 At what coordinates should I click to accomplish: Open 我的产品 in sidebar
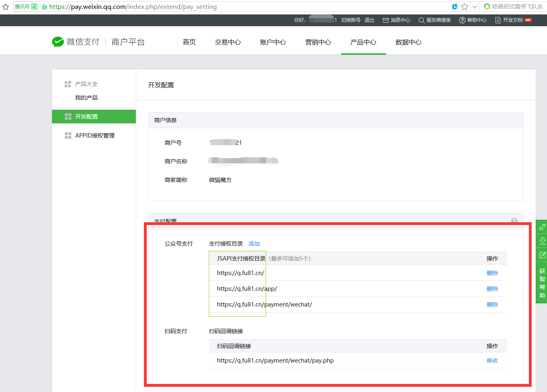(x=86, y=98)
